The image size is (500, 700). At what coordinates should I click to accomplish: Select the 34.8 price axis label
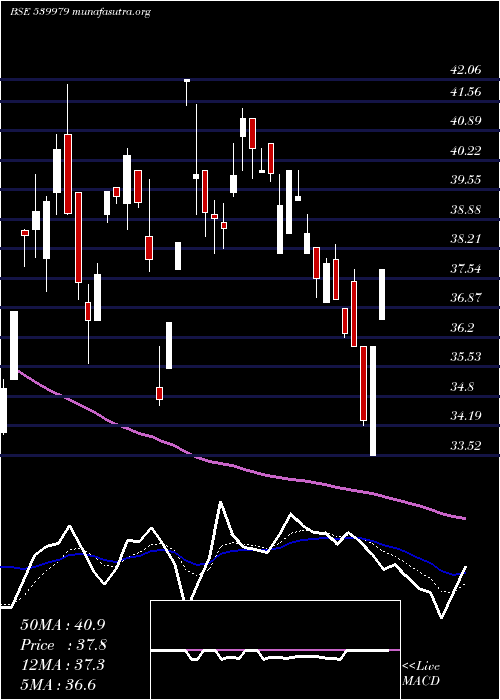462,387
